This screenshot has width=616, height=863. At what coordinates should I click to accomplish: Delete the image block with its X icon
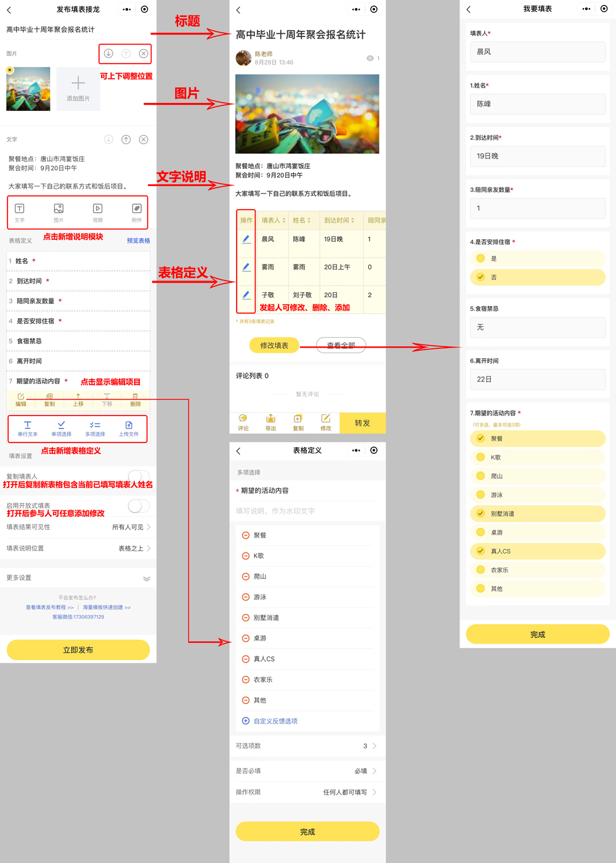[x=144, y=54]
